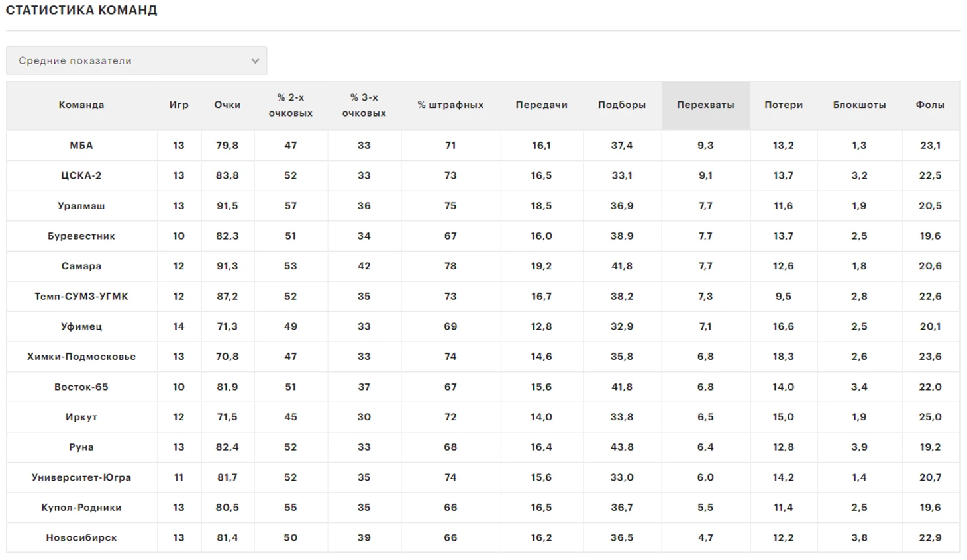Click the СТАТИСТИКА КОМАНД heading
The width and height of the screenshot is (967, 560).
(x=81, y=10)
